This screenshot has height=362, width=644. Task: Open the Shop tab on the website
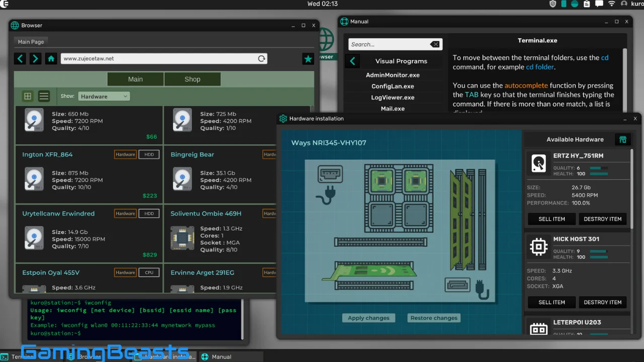tap(192, 79)
